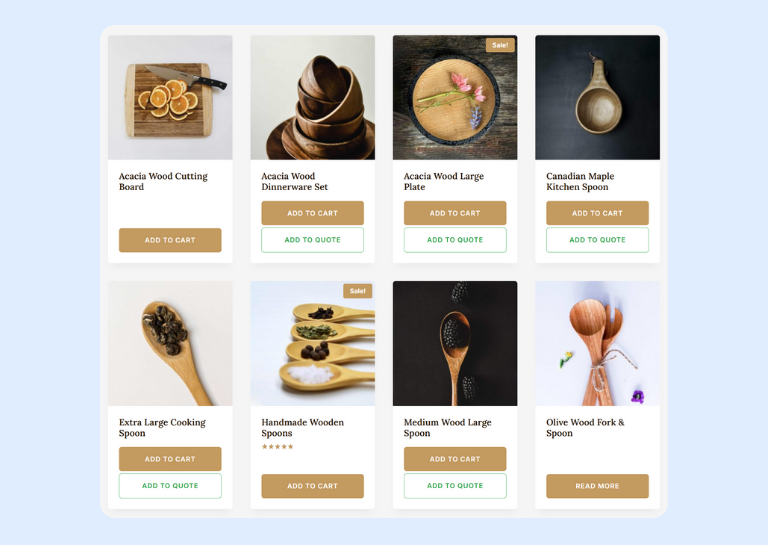Add Acacia Wood Cutting Board to cart
This screenshot has width=768, height=545.
170,240
